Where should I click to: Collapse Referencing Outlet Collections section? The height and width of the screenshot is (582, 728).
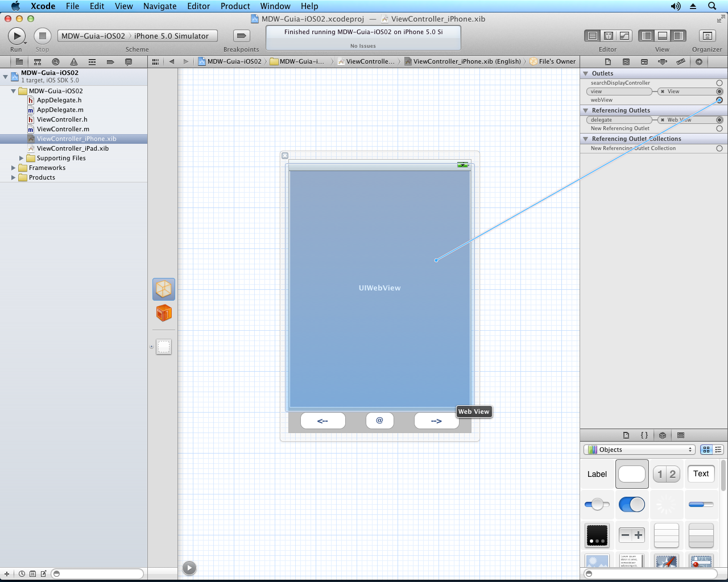click(x=586, y=139)
